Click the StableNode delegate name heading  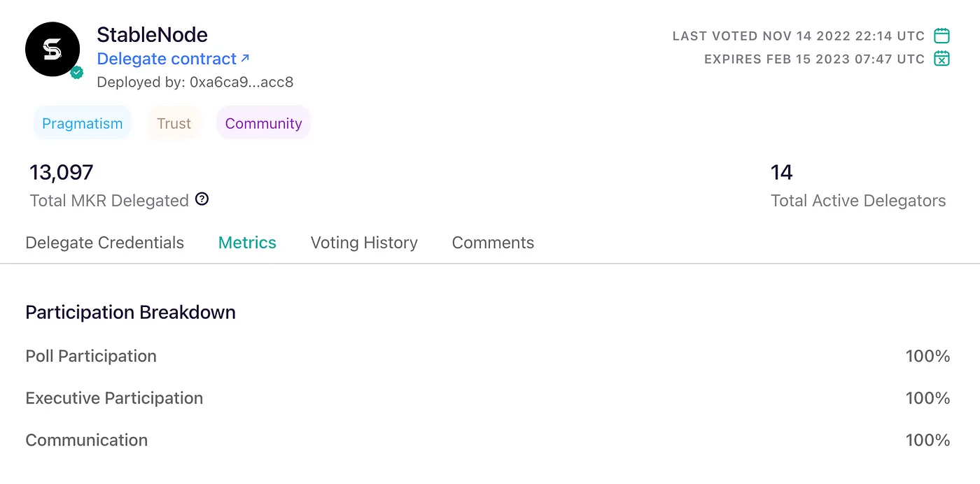click(152, 34)
